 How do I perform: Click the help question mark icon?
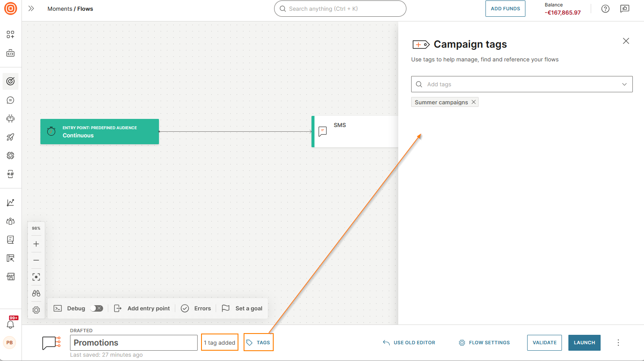pyautogui.click(x=605, y=9)
